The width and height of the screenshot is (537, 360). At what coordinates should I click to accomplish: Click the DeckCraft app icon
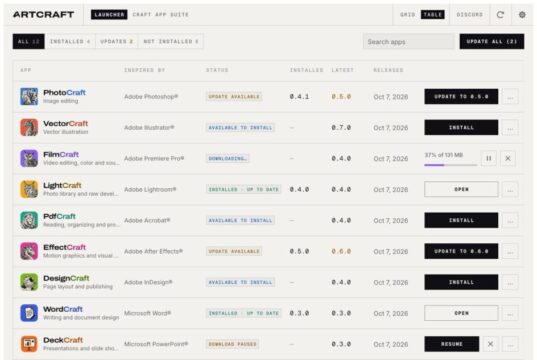point(29,344)
